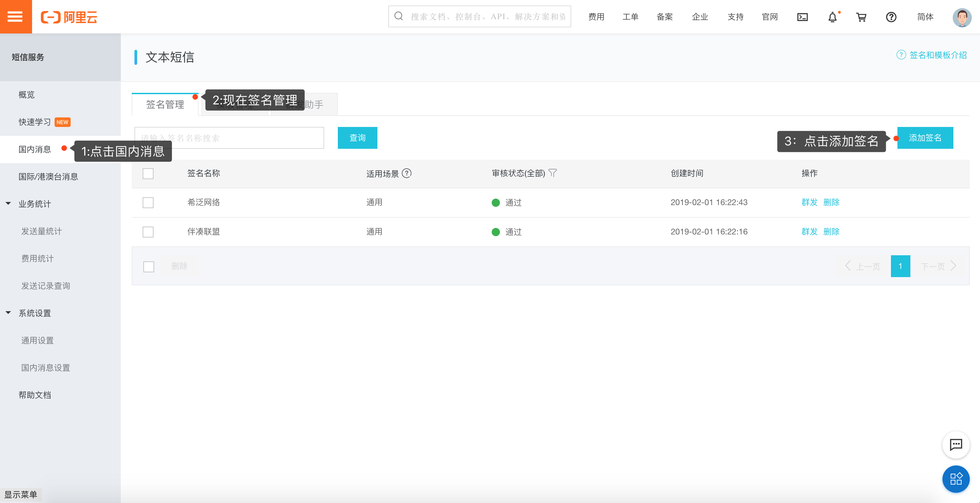Open 帮助文档 in the sidebar

pyautogui.click(x=34, y=395)
